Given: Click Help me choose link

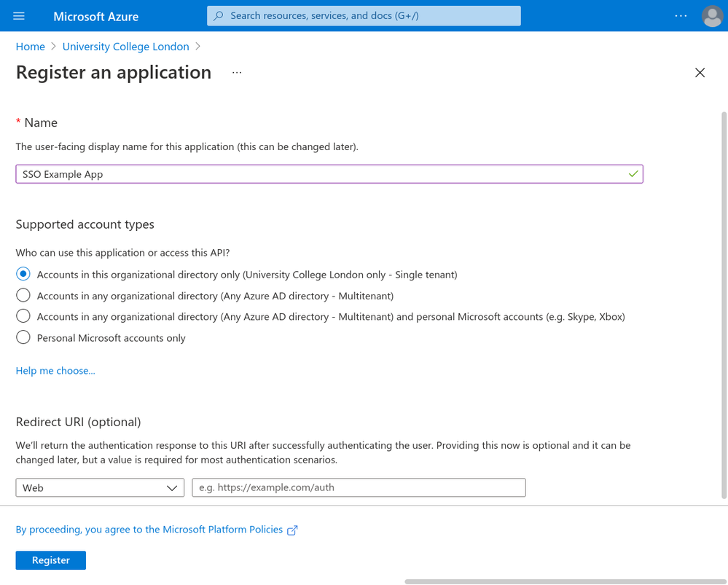Looking at the screenshot, I should (55, 371).
